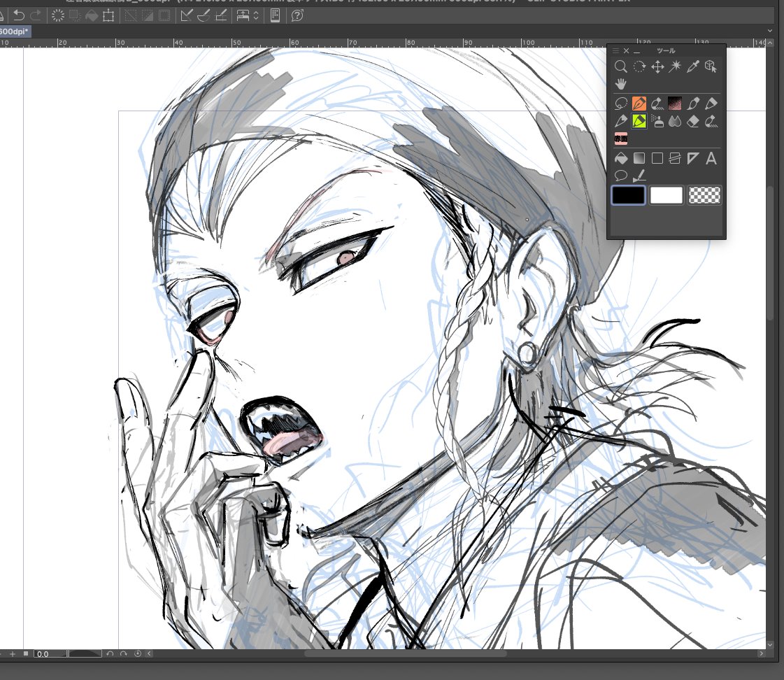Choose the transparent checkered color swatch
The width and height of the screenshot is (784, 680).
pos(704,195)
